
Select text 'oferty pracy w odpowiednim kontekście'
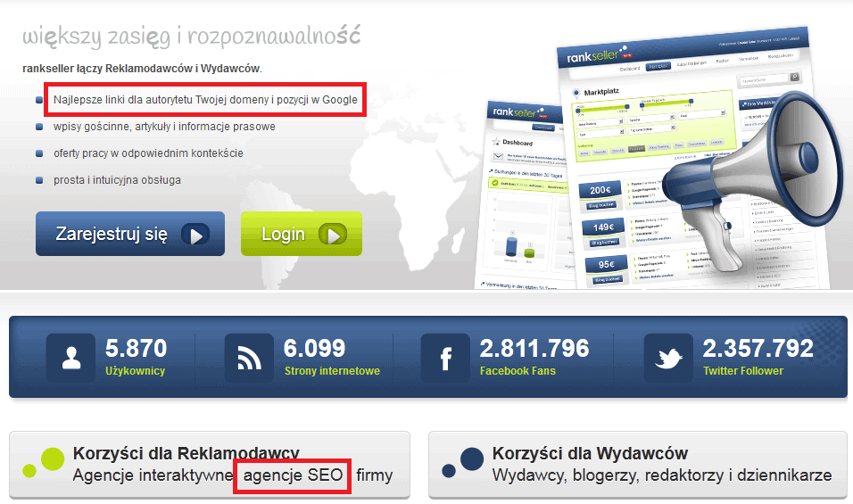pos(148,153)
